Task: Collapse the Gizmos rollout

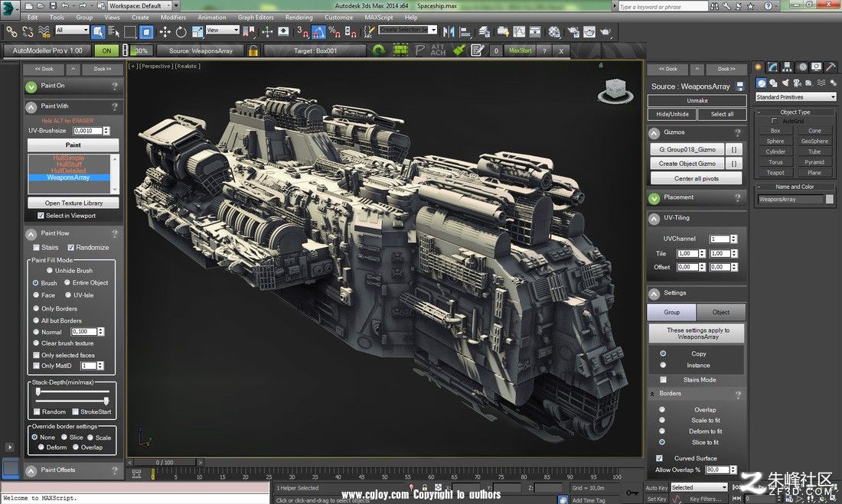Action: pyautogui.click(x=654, y=132)
